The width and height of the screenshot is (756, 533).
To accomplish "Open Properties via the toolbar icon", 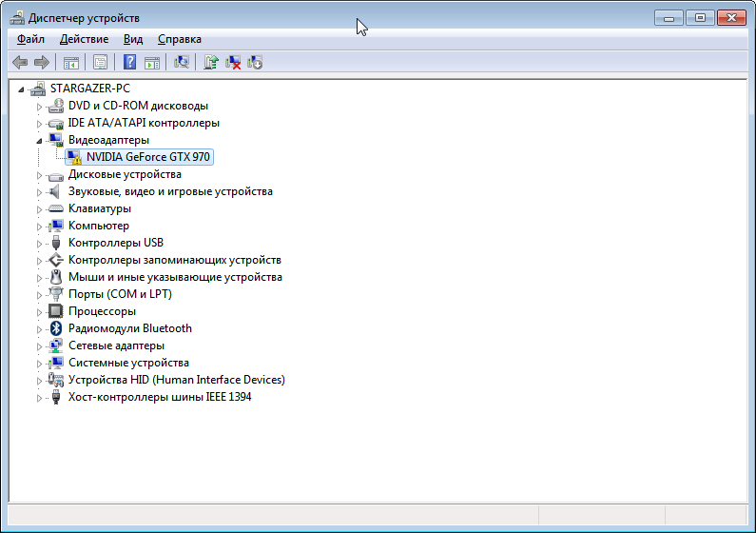I will pos(99,63).
